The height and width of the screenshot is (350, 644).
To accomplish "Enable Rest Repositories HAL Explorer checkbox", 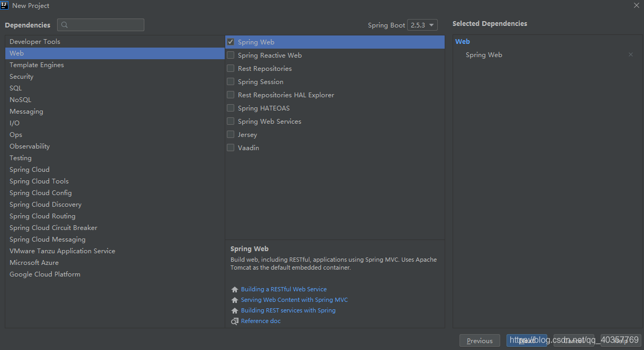I will (231, 95).
